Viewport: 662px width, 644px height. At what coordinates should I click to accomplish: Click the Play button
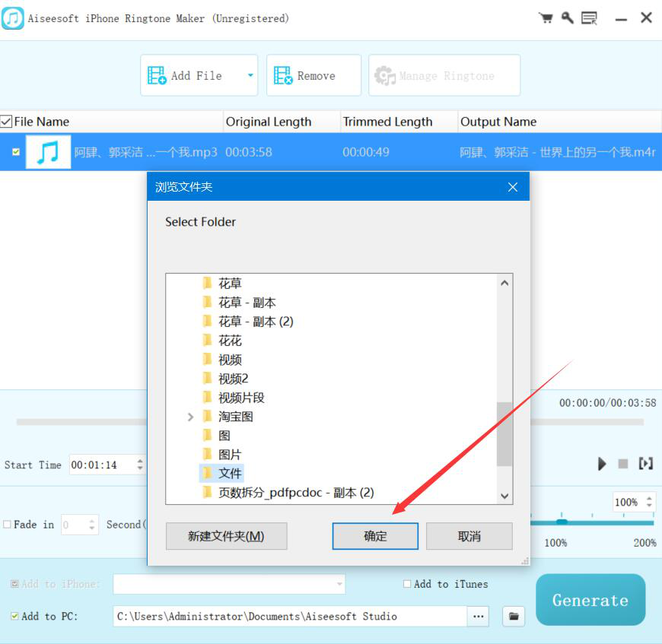click(x=602, y=464)
